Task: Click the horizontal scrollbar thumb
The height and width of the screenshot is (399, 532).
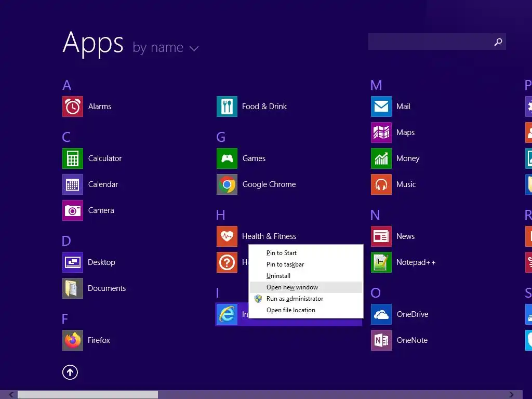Action: (x=87, y=395)
